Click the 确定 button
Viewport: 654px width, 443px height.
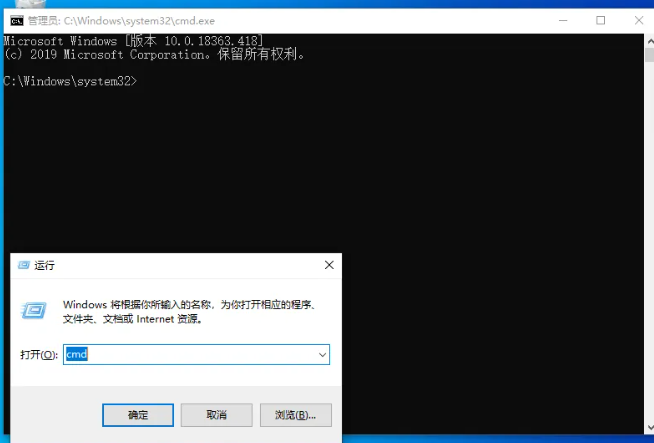tap(138, 415)
